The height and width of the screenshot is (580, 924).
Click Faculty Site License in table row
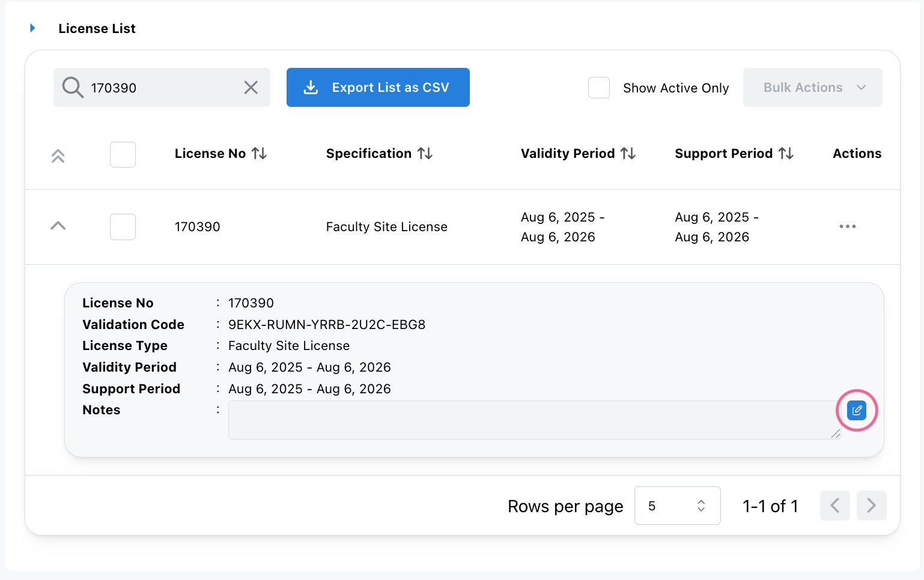click(x=387, y=227)
